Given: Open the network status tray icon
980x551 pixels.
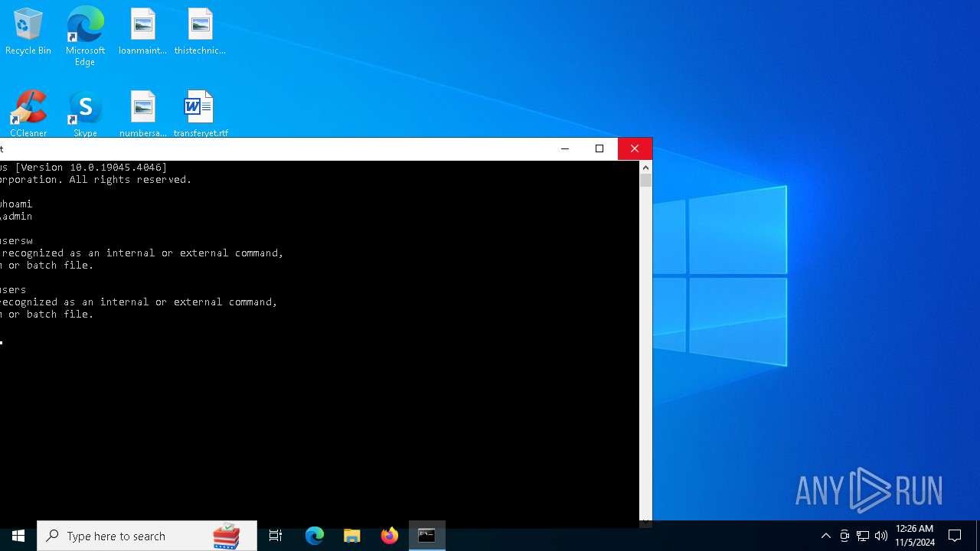Looking at the screenshot, I should [863, 536].
